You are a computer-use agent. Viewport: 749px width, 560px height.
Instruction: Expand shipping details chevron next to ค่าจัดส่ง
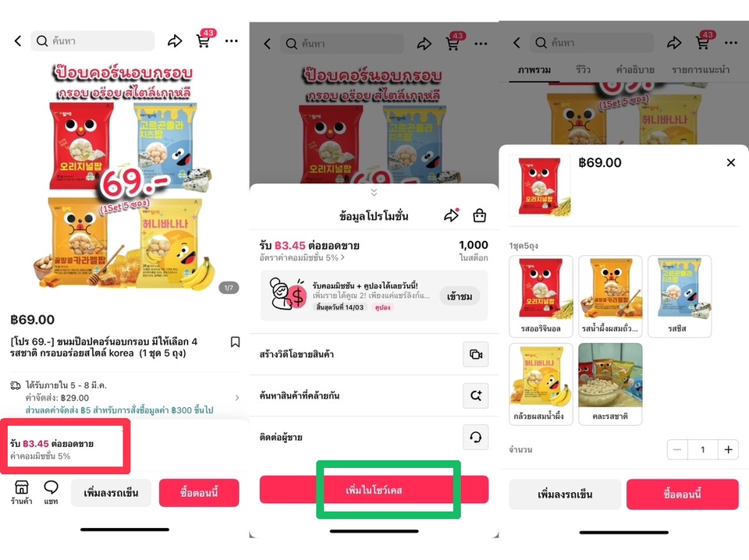tap(237, 398)
